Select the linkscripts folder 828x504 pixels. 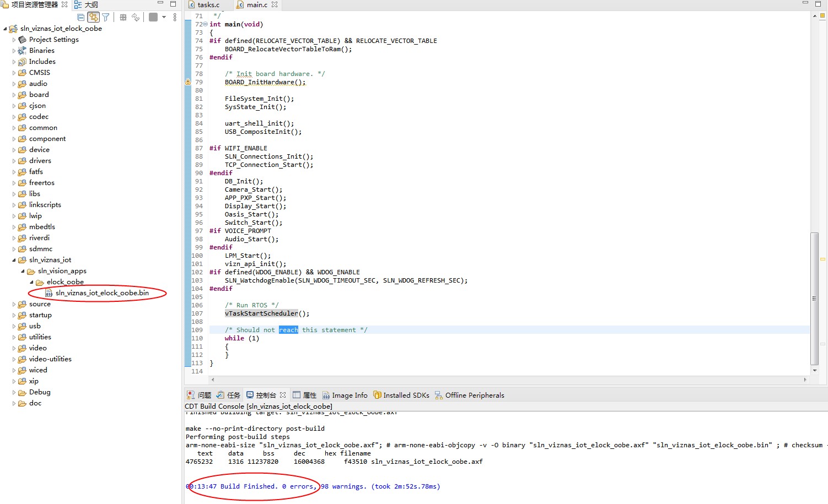pos(45,205)
